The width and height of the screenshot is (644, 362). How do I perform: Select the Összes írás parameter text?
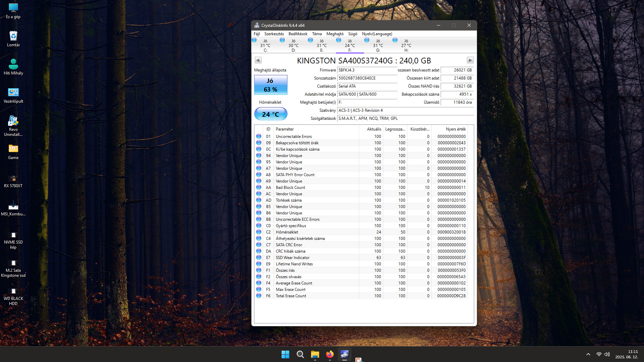(285, 270)
